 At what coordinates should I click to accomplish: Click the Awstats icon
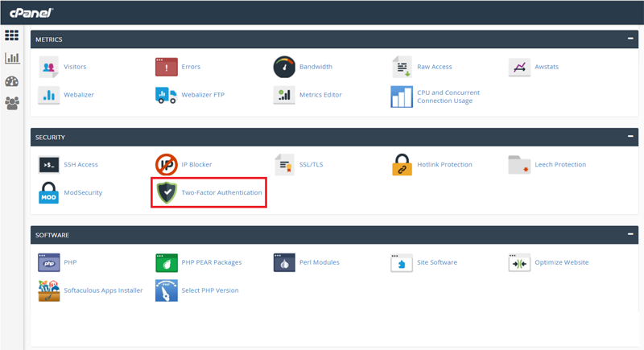click(x=519, y=67)
